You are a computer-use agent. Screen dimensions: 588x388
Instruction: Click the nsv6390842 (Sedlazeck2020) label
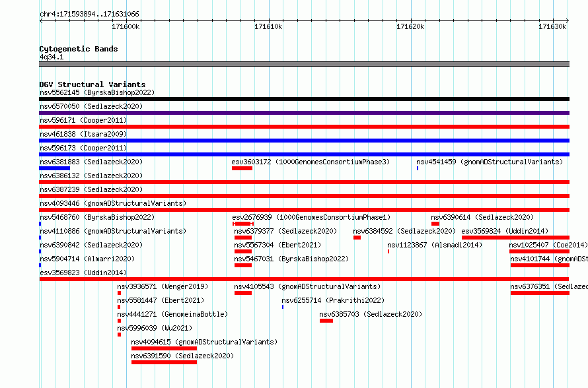(x=91, y=245)
